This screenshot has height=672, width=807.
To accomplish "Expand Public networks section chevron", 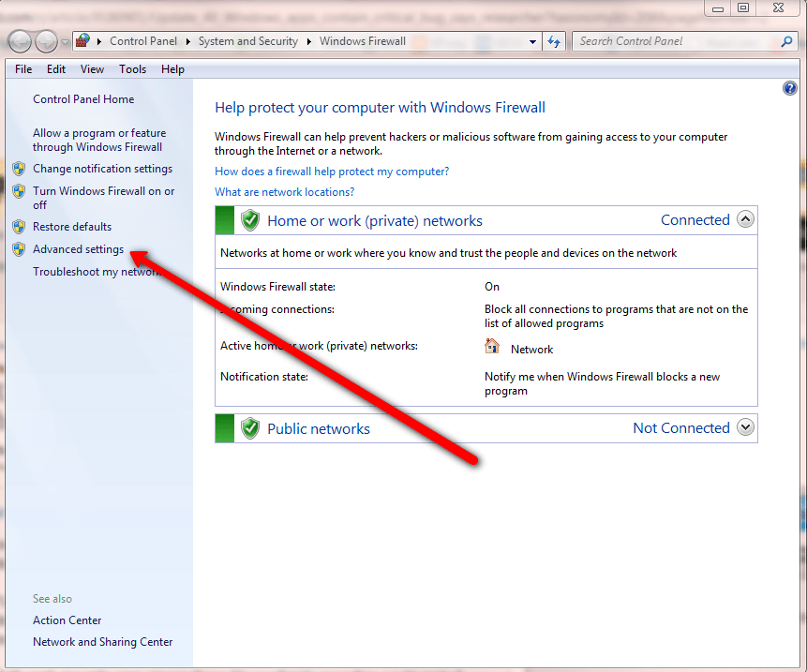I will 745,427.
